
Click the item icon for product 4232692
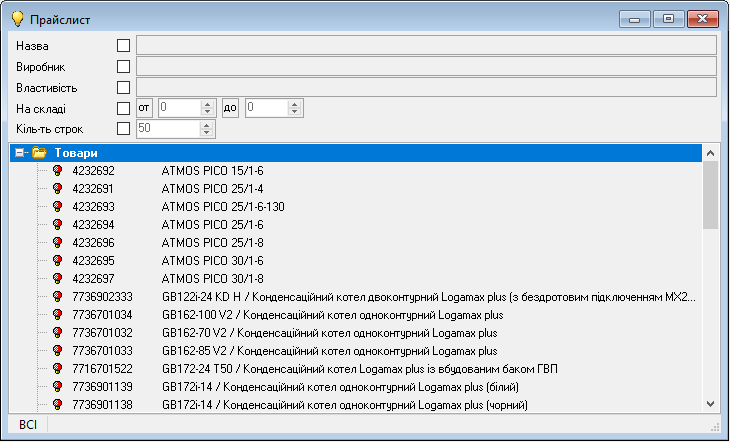58,171
